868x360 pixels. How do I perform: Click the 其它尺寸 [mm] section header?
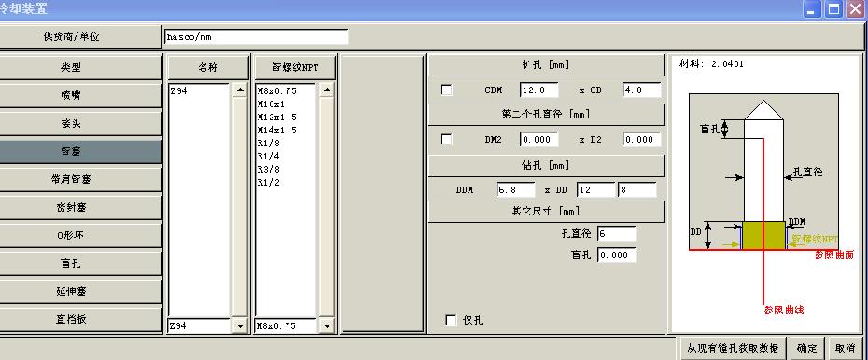pyautogui.click(x=546, y=212)
